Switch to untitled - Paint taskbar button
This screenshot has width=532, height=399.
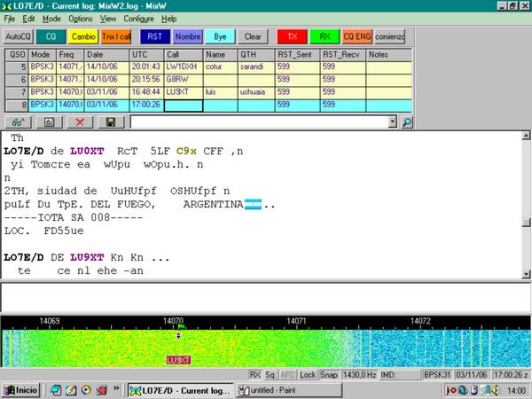coord(289,390)
